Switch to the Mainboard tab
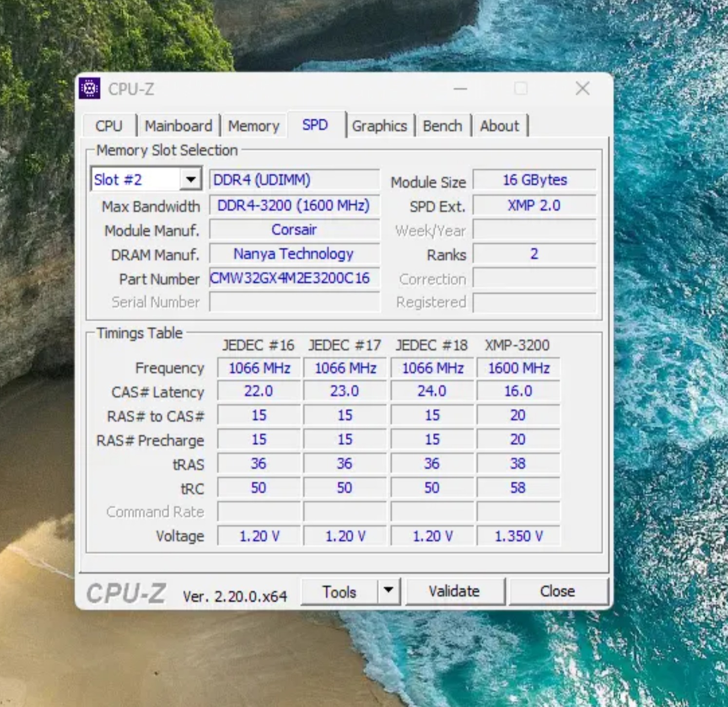Screen dimensions: 728x707 pyautogui.click(x=179, y=126)
